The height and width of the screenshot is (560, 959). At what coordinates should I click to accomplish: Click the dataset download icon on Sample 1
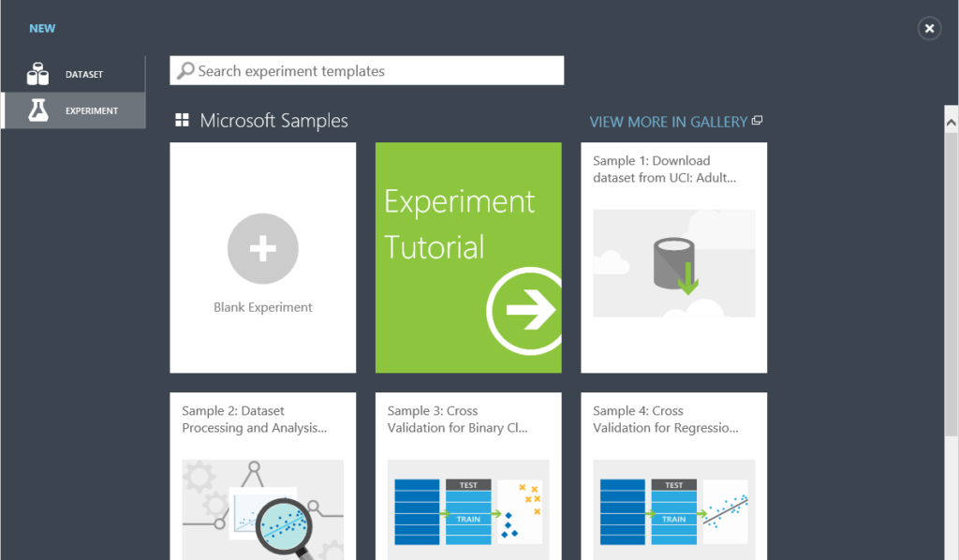(672, 263)
